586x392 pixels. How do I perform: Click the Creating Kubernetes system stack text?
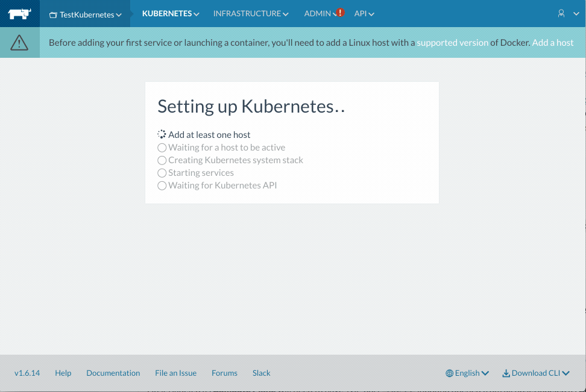point(236,160)
